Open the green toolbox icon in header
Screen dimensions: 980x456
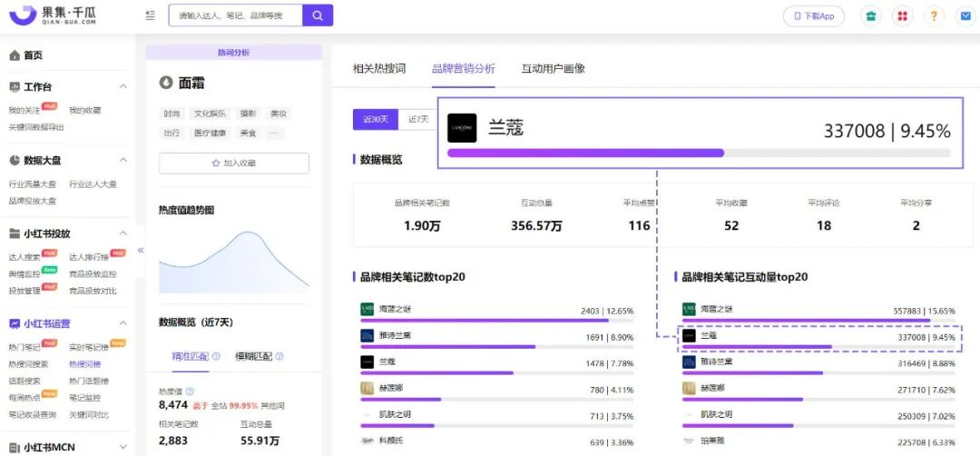click(x=870, y=16)
